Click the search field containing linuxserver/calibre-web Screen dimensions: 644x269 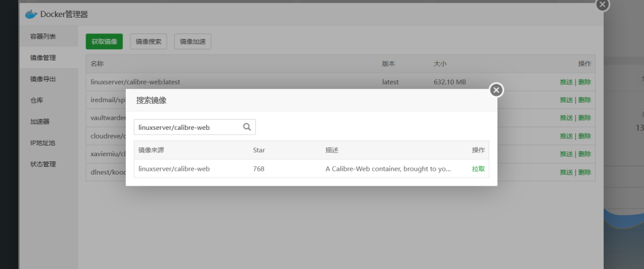(195, 127)
